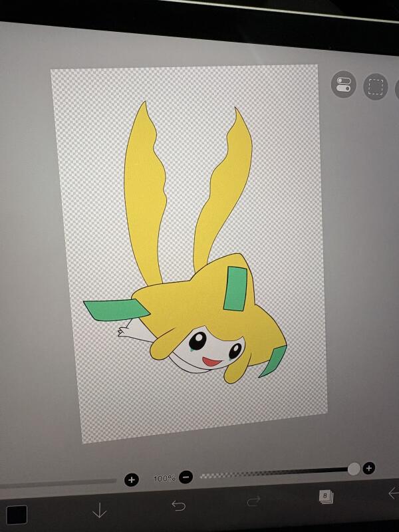This screenshot has height=532, width=399.
Task: Open the toggle switches settings icon
Action: 343,84
